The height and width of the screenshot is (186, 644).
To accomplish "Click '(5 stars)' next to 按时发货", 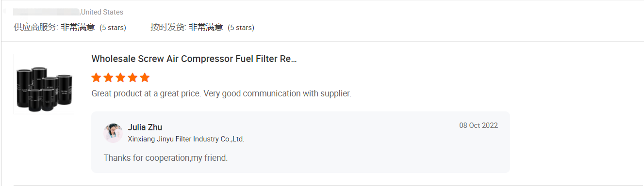I will pos(241,28).
